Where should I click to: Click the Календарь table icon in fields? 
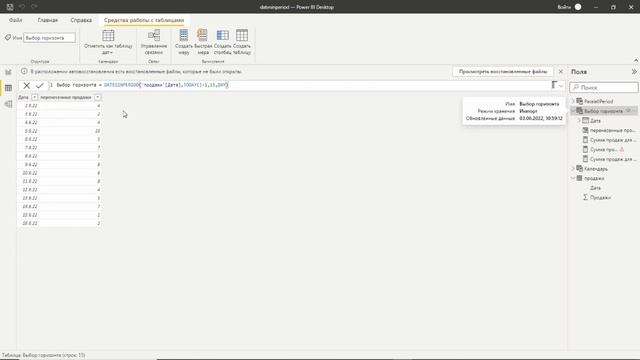pos(579,168)
